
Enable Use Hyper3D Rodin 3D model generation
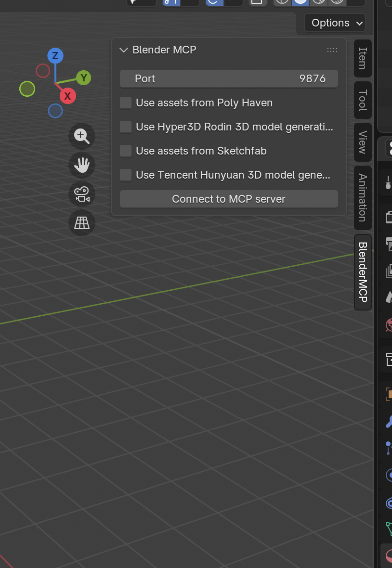coord(126,127)
